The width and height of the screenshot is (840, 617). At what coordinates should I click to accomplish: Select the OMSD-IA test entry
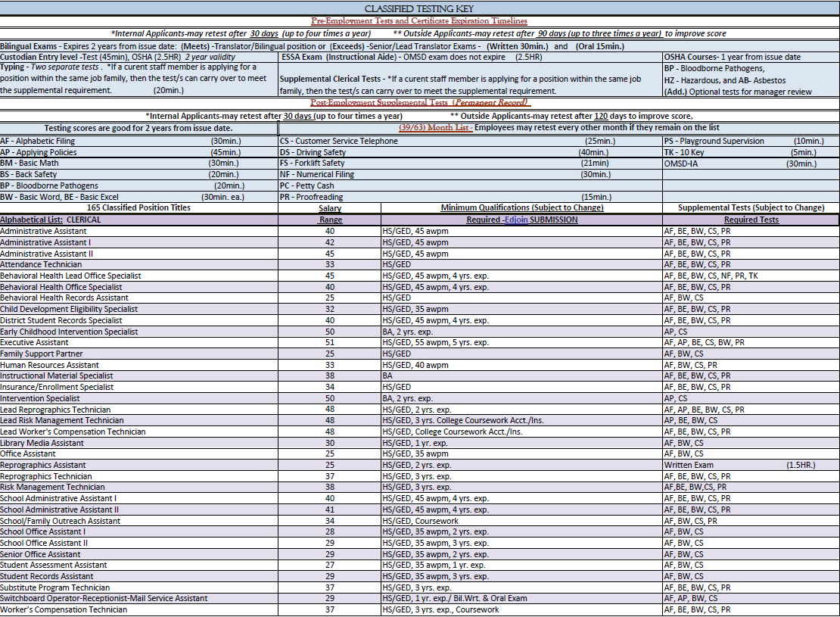pyautogui.click(x=683, y=164)
